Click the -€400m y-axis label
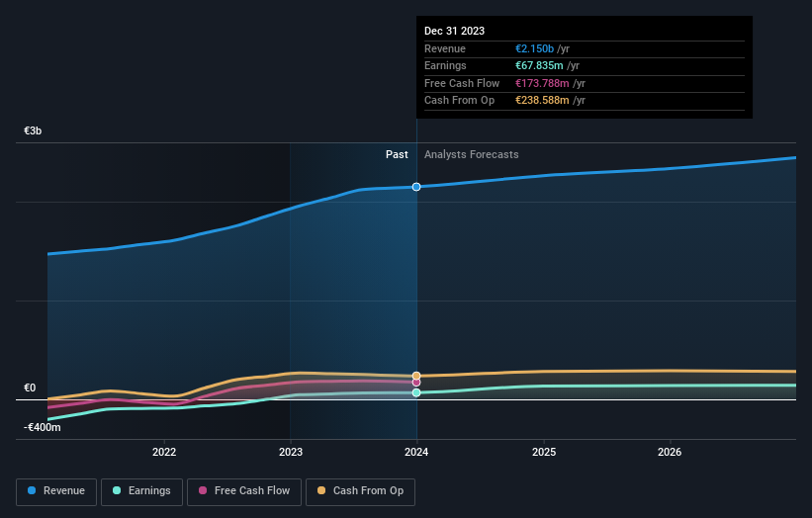This screenshot has height=518, width=812. (42, 427)
